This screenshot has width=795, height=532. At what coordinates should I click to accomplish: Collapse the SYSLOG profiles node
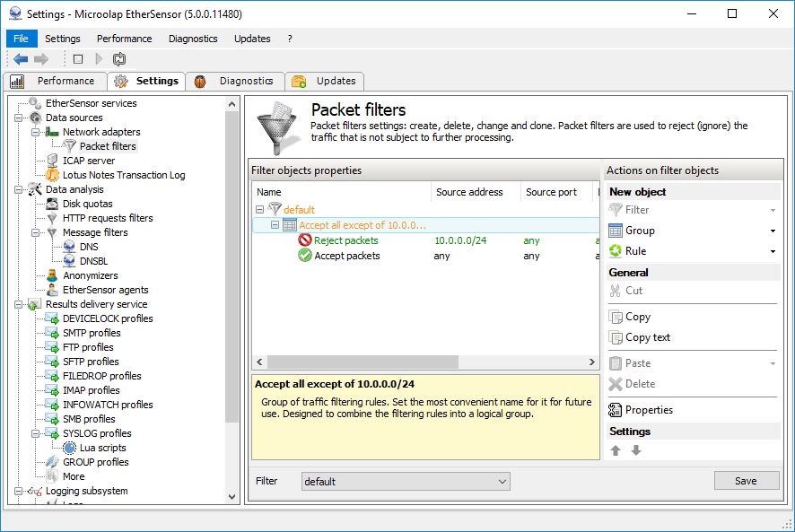[x=36, y=433]
